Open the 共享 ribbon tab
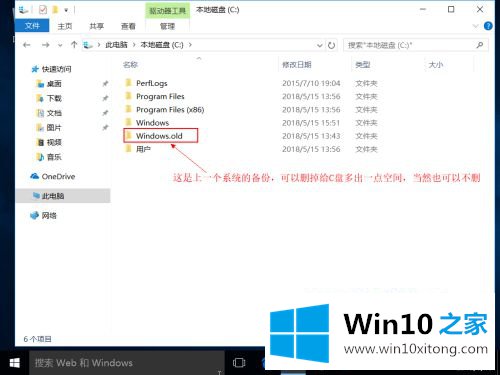Viewport: 500px width, 375px height. pyautogui.click(x=96, y=26)
